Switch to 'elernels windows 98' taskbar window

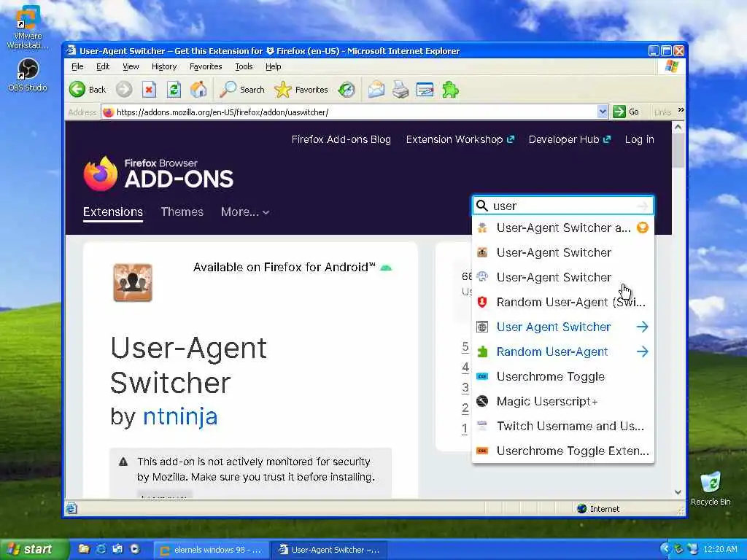212,550
